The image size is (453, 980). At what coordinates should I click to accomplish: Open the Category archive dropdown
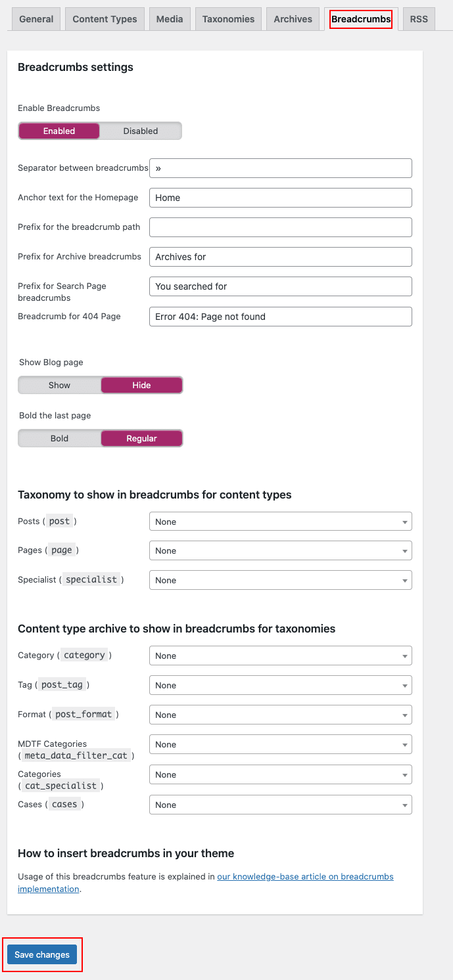pos(280,656)
